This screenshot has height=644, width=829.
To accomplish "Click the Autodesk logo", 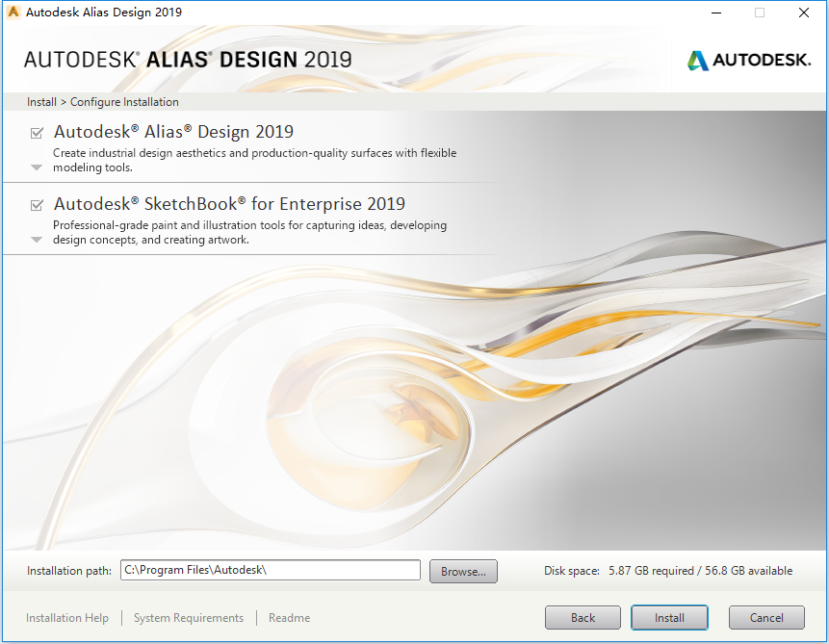I will [749, 61].
